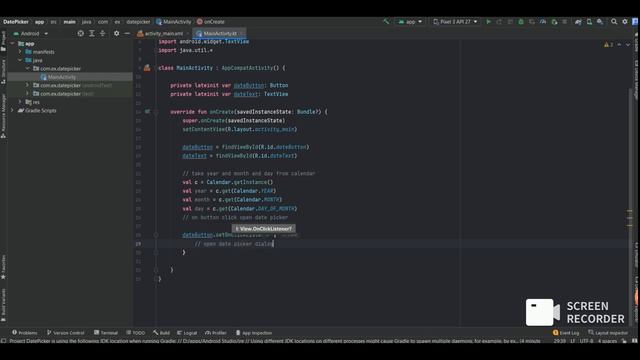This screenshot has width=640, height=360.
Task: Open the Version Control tool window
Action: (x=65, y=333)
